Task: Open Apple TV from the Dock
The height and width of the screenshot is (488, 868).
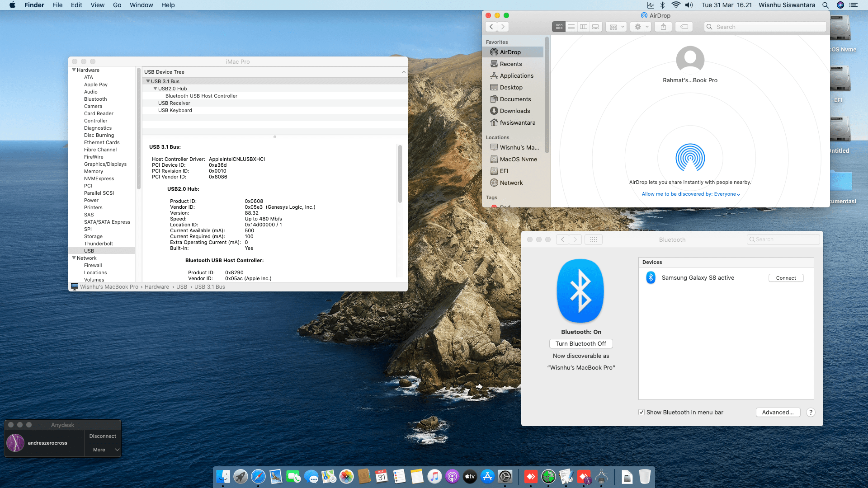Action: tap(470, 476)
